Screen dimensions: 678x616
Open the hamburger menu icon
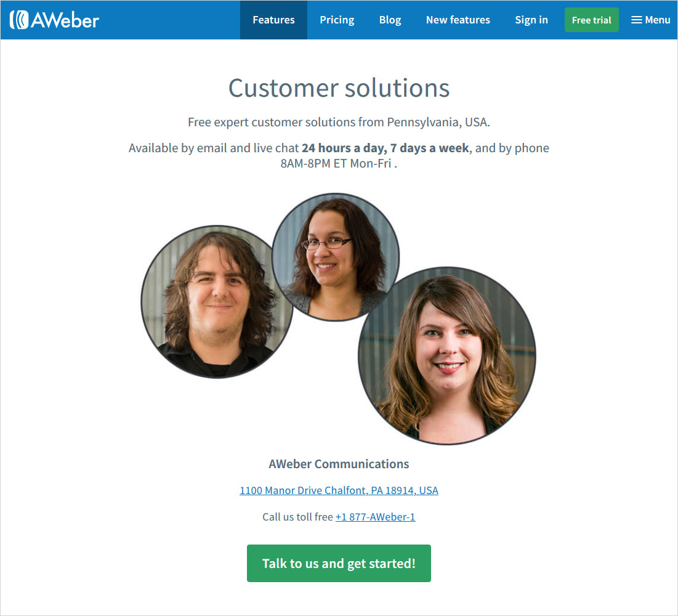pyautogui.click(x=636, y=20)
